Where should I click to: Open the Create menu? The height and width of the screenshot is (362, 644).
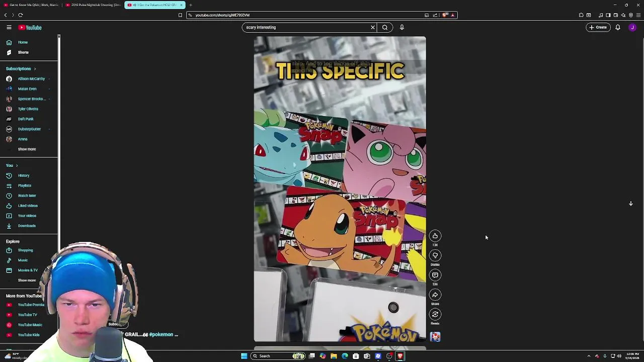pos(598,27)
